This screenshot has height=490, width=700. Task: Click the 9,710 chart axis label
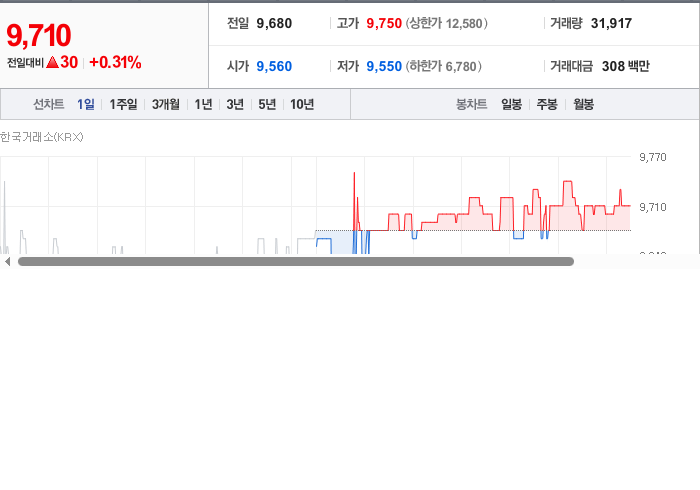653,207
